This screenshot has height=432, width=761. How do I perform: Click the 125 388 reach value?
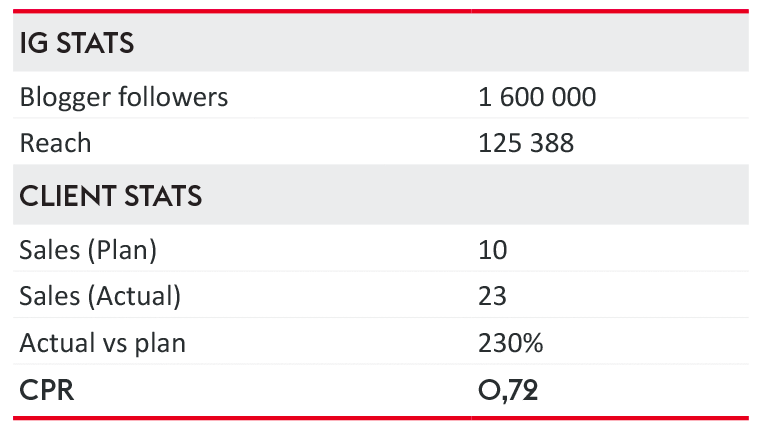[x=526, y=143]
